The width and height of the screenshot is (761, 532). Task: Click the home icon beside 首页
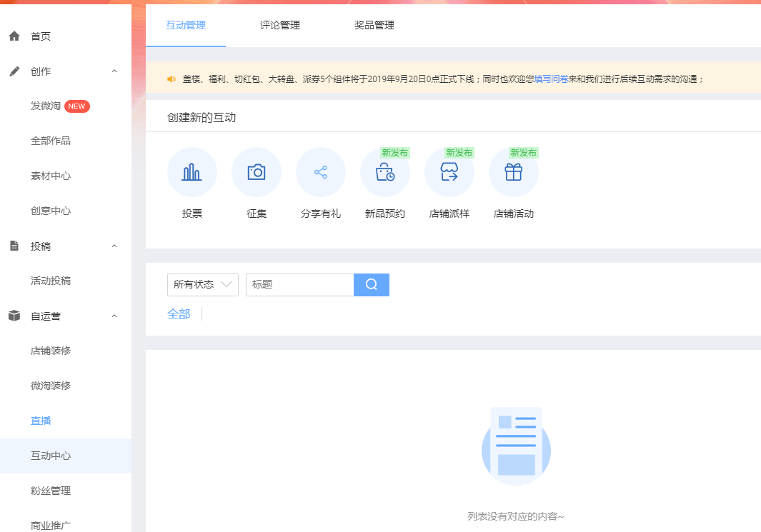click(x=14, y=36)
